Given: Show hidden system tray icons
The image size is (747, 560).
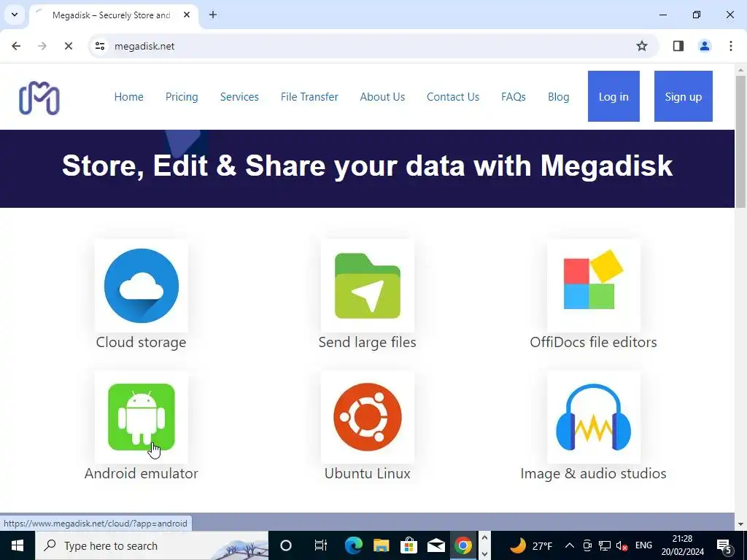Looking at the screenshot, I should click(569, 545).
